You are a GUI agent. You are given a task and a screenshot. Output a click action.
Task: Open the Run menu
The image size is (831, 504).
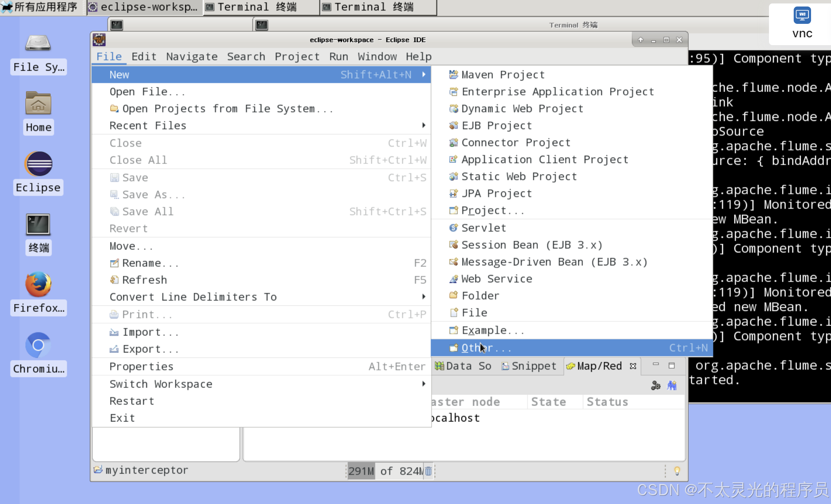(x=338, y=56)
